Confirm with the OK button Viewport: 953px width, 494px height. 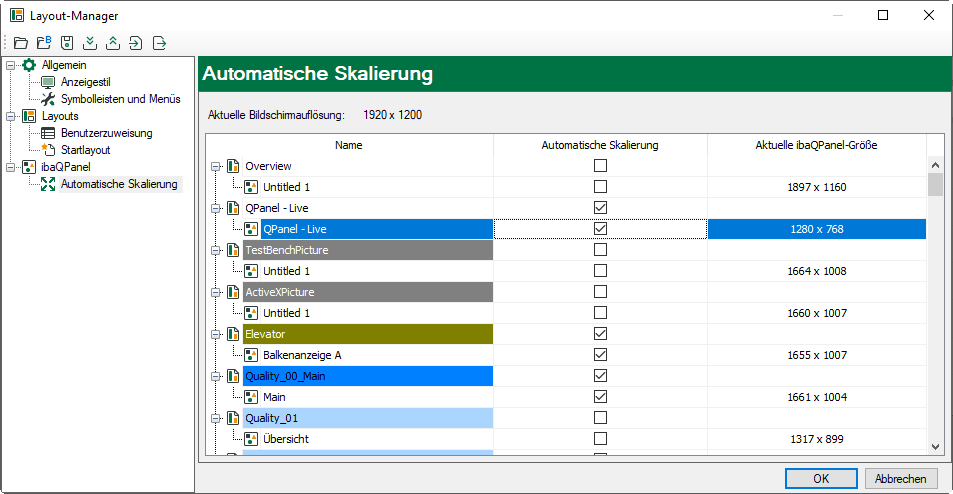coord(820,478)
